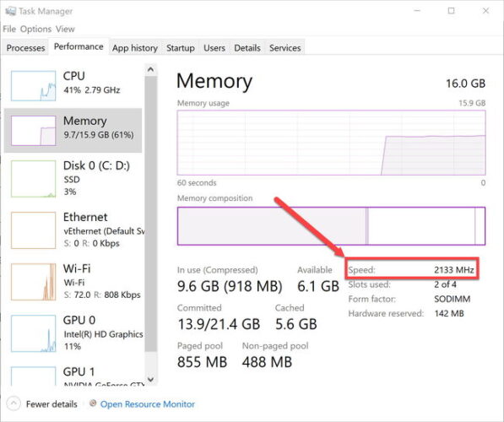
Task: Click the vEthernet (Default Sv adapter name
Action: click(104, 231)
